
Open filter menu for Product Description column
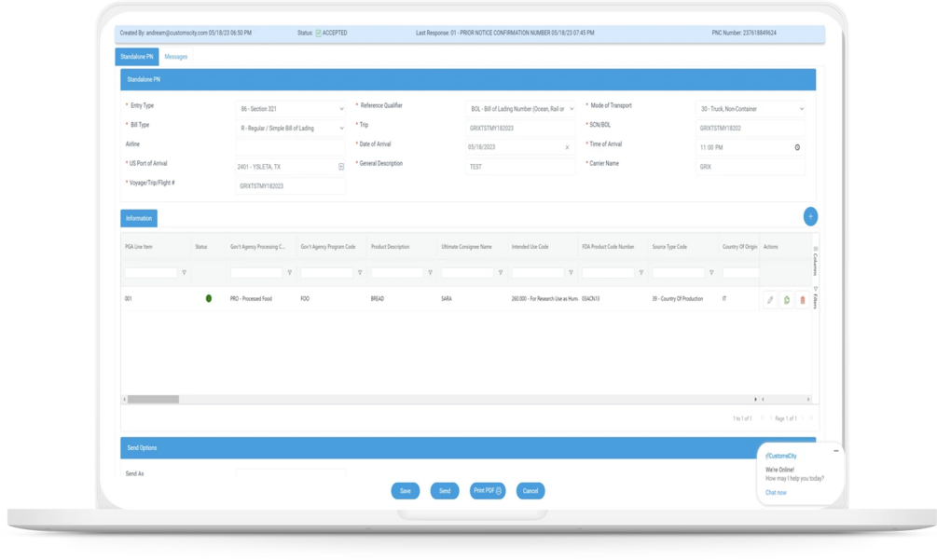[x=430, y=273]
